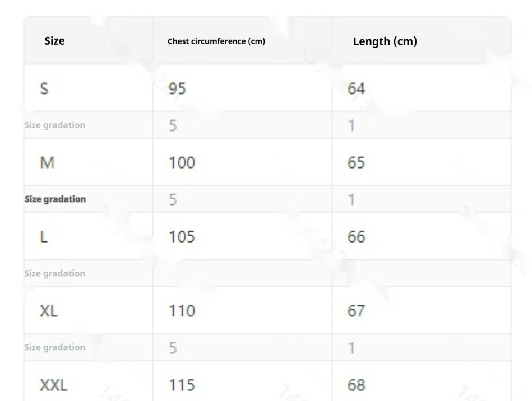Select the Chest circumference (cm) header
This screenshot has height=401, width=532.
[216, 41]
